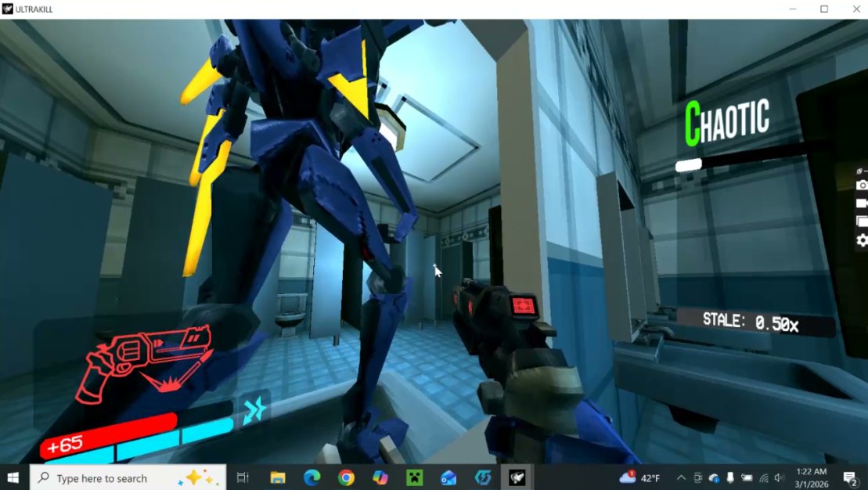The image size is (868, 490).
Task: Open the overlay gallery icon
Action: click(862, 221)
